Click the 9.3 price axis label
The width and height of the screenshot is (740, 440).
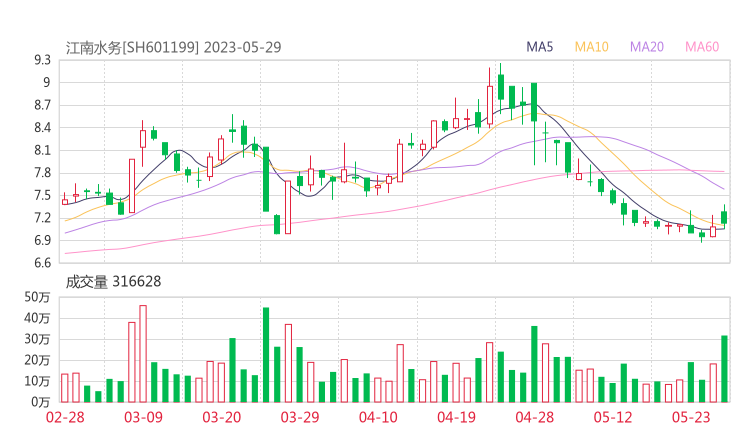pos(42,60)
